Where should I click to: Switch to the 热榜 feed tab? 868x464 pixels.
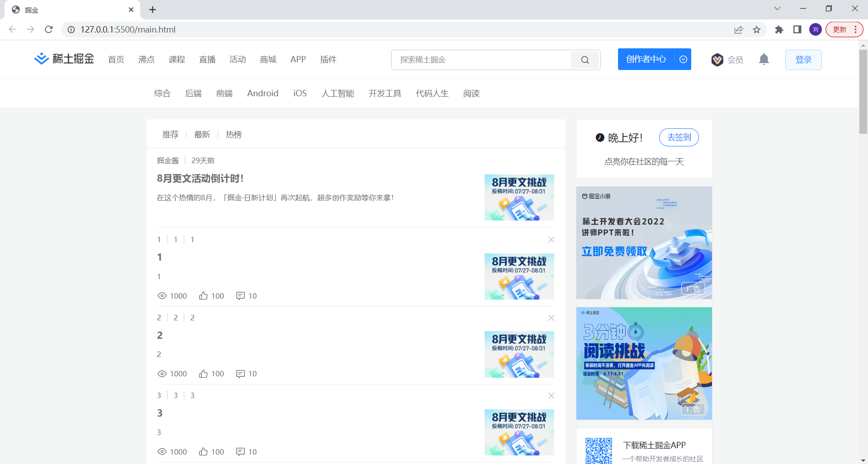234,134
